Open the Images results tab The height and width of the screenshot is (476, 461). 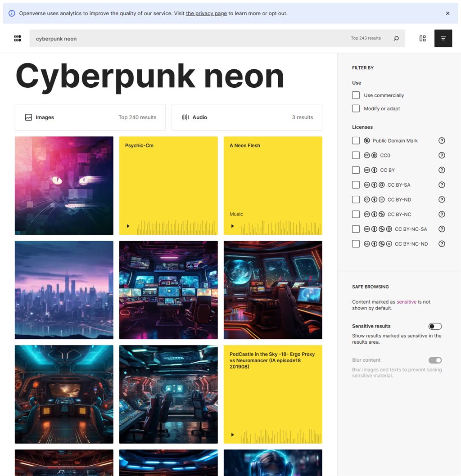(x=90, y=117)
